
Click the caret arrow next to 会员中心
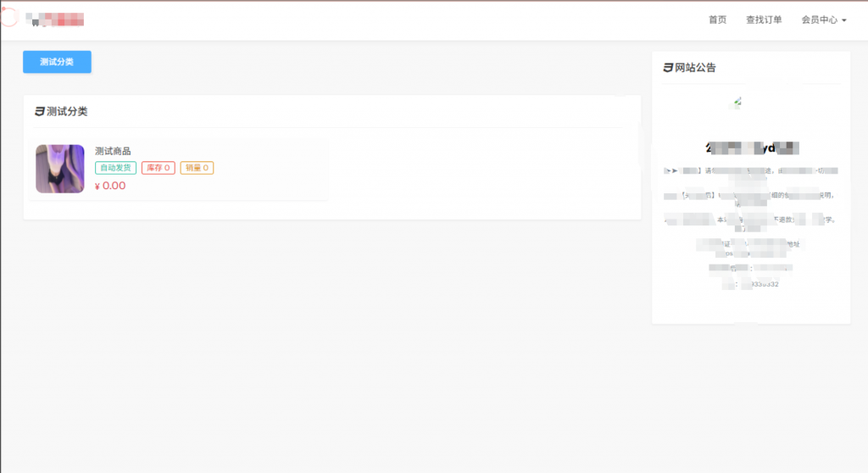pos(844,20)
